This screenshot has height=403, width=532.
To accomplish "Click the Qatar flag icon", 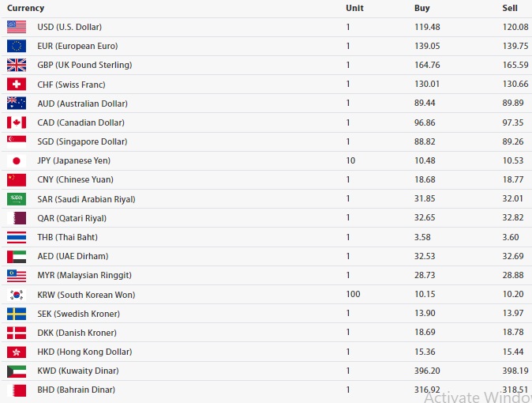I will [17, 218].
